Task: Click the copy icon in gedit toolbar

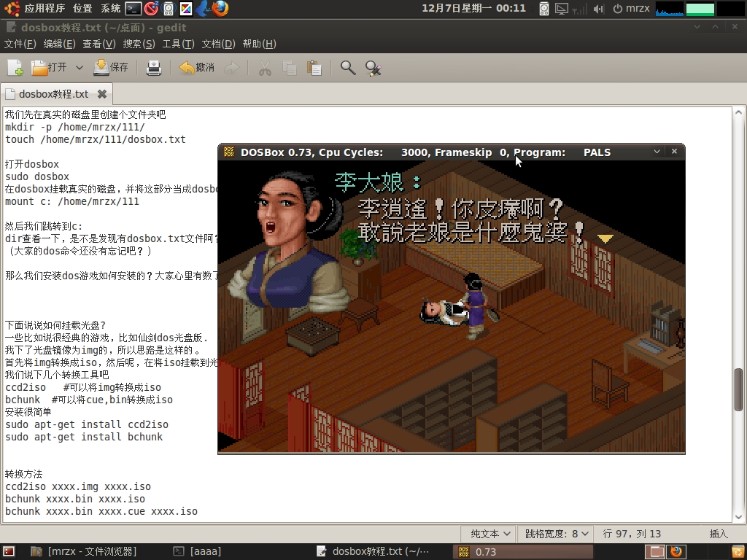Action: pyautogui.click(x=290, y=68)
